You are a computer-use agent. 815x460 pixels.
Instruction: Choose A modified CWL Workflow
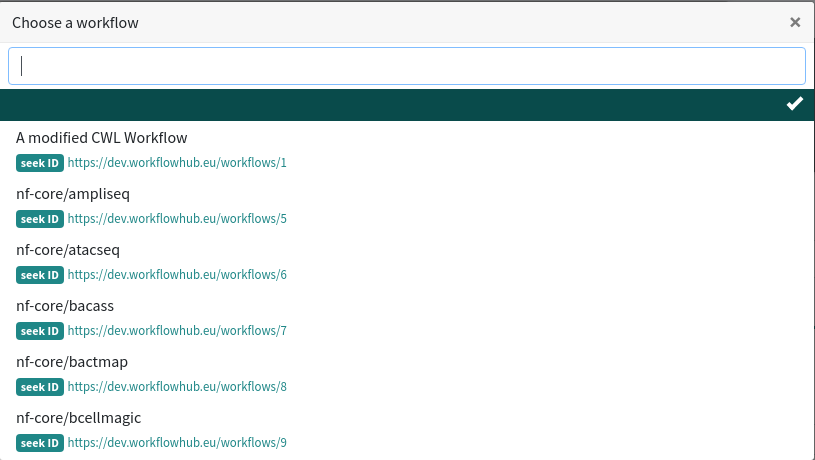101,138
